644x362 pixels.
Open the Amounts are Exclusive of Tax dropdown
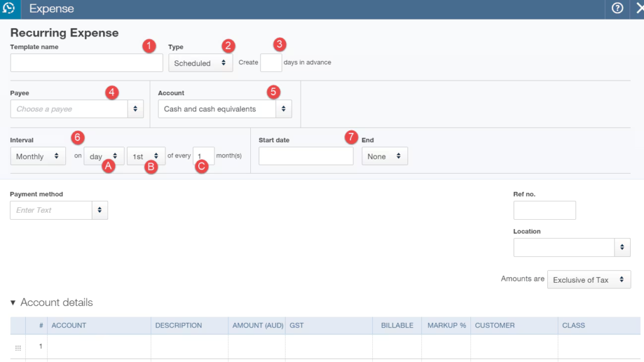click(x=589, y=280)
